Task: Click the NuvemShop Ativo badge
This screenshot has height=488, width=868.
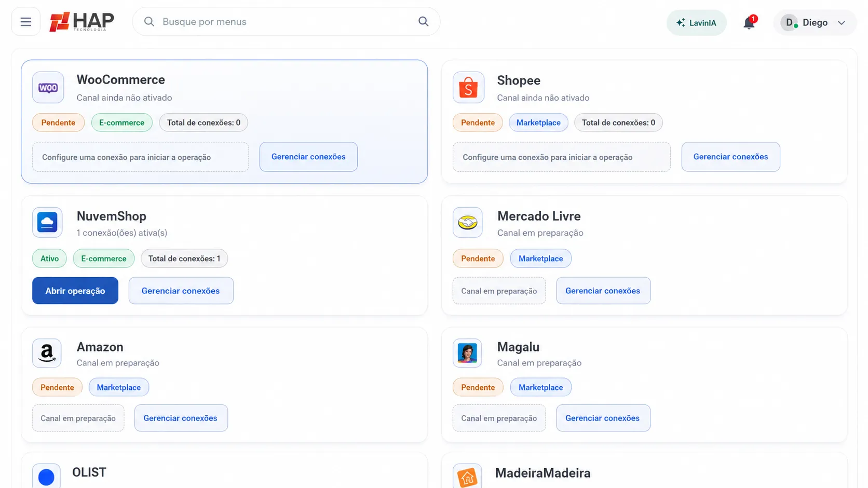Action: pyautogui.click(x=50, y=259)
